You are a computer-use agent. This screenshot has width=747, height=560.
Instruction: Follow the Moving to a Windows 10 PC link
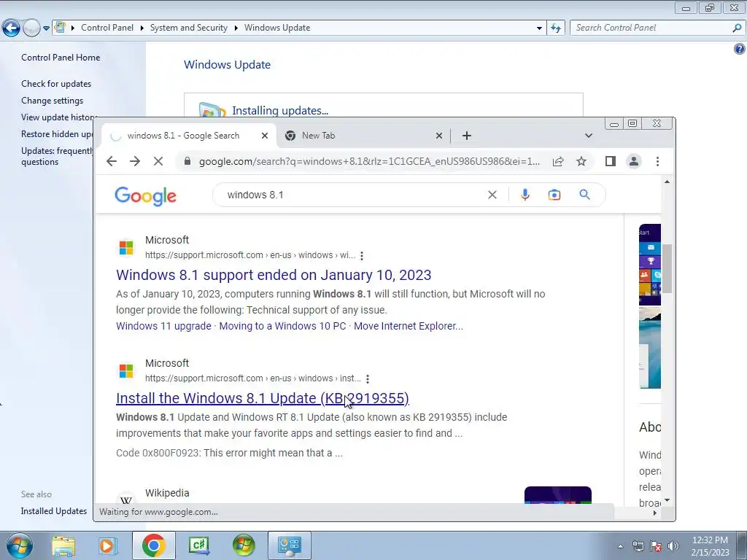tap(282, 326)
